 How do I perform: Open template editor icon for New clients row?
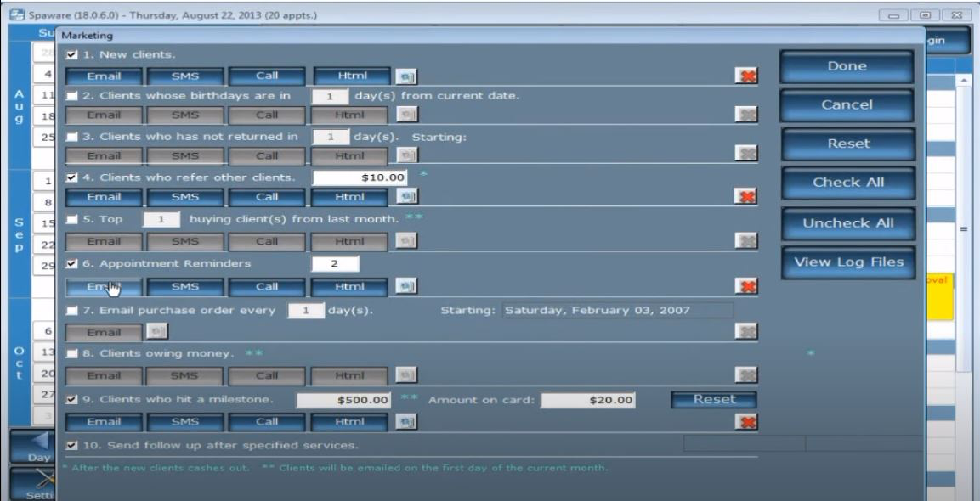click(406, 76)
